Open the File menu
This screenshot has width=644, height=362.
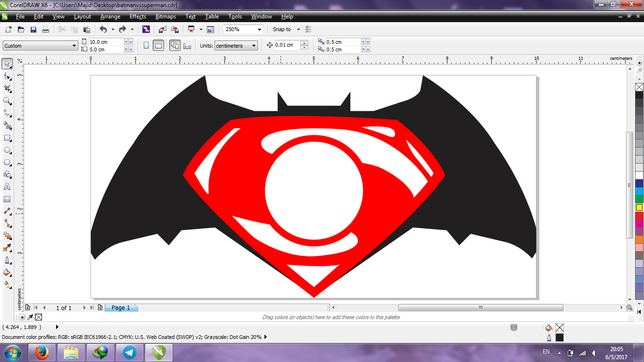click(20, 16)
